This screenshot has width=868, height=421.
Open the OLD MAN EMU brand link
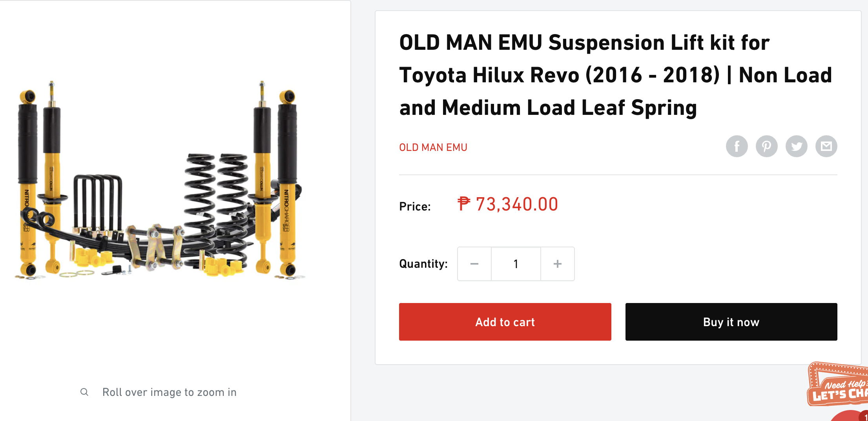click(x=433, y=147)
